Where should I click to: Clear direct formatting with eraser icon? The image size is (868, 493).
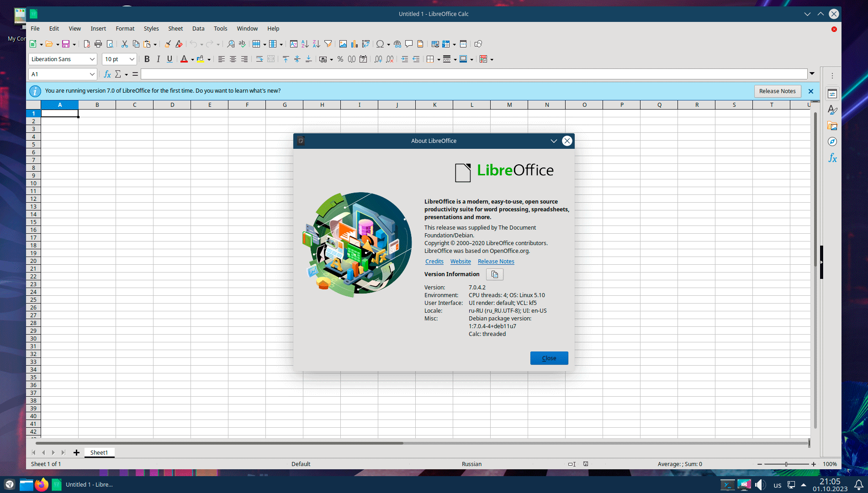point(179,44)
